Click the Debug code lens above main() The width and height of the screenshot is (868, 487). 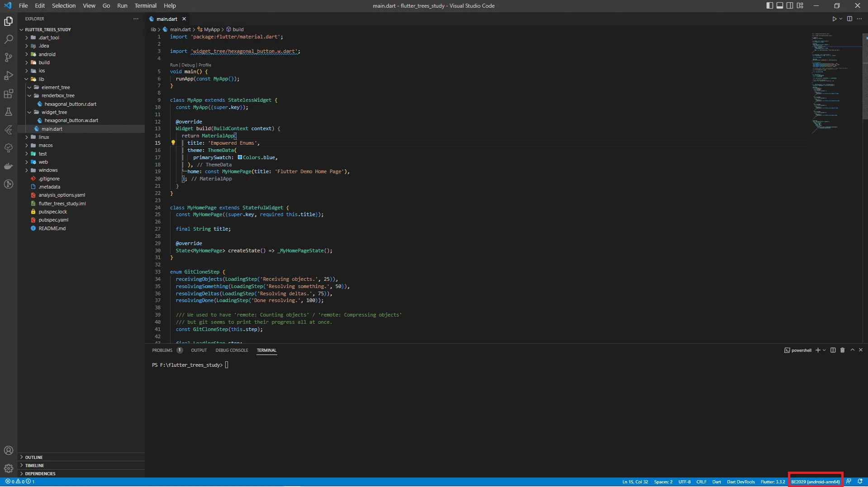tap(188, 65)
